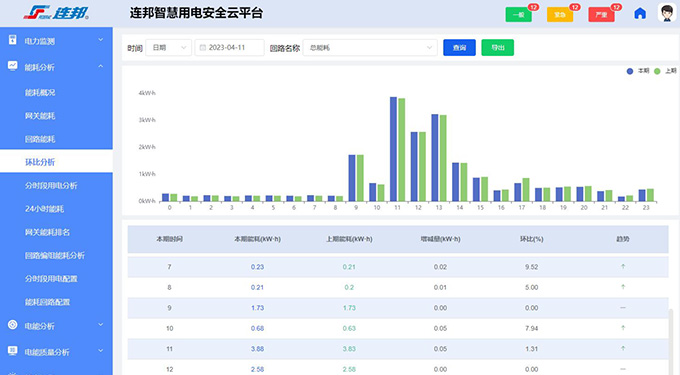Open the red 严重 alarm badge
The height and width of the screenshot is (375, 680).
[602, 15]
